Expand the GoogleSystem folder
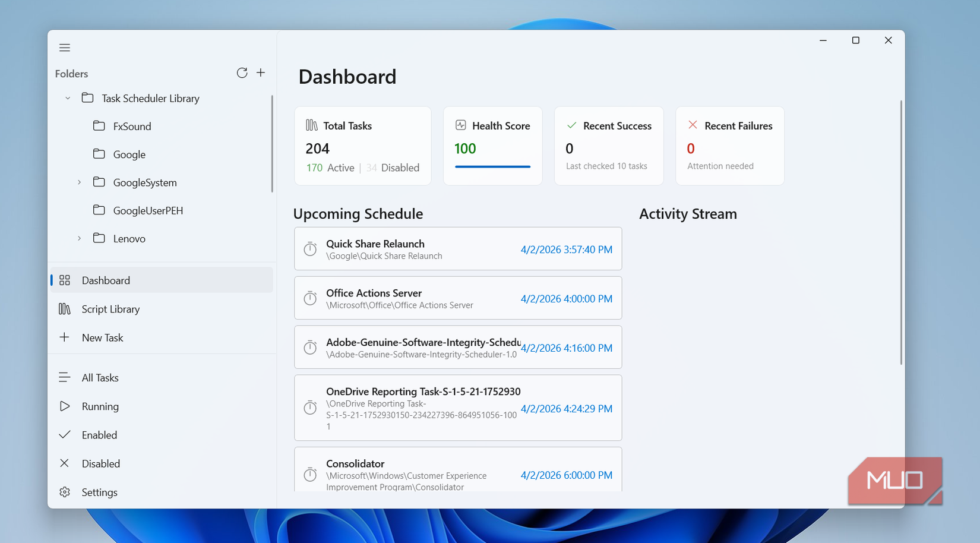The height and width of the screenshot is (543, 980). 79,182
